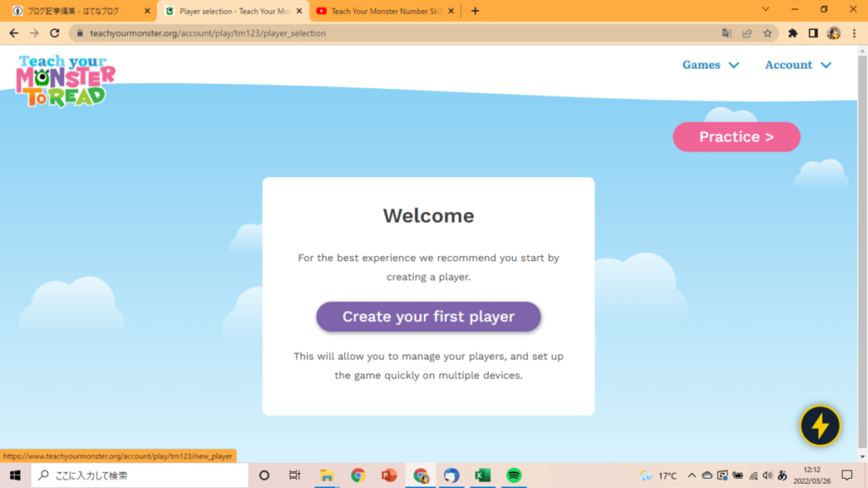Switch the Japanese IME あ input mode
Screen dimensions: 868x488
pyautogui.click(x=782, y=475)
